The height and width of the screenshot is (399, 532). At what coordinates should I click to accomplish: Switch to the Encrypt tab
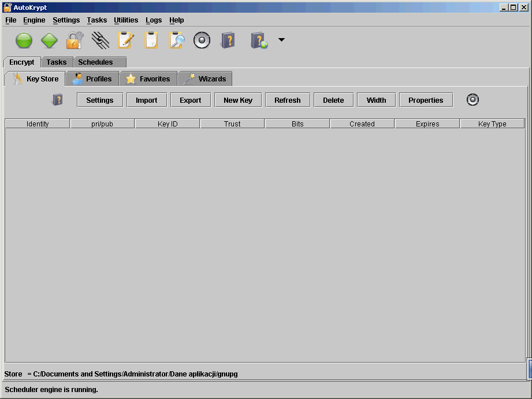tap(22, 62)
